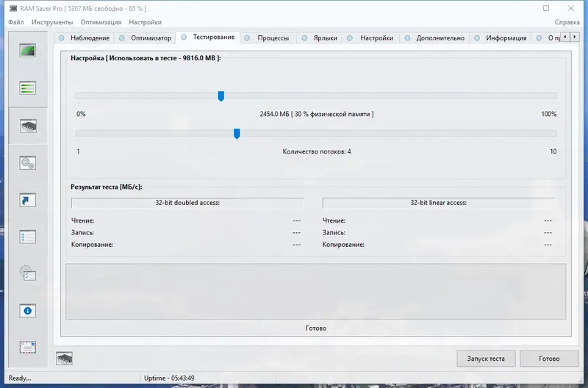Maximize the RAM Saver Pro window
Viewport: 588px width, 388px height.
pyautogui.click(x=546, y=8)
